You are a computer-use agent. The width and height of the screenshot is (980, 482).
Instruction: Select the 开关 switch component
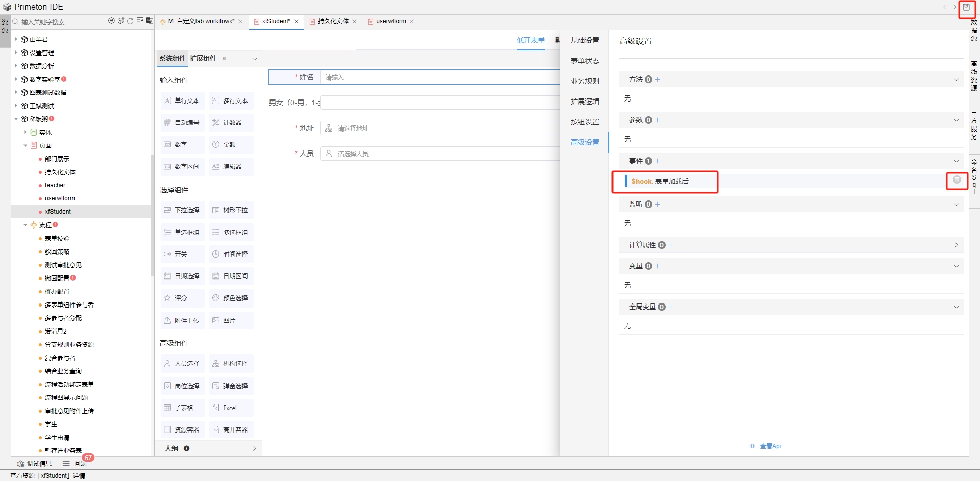coord(182,254)
